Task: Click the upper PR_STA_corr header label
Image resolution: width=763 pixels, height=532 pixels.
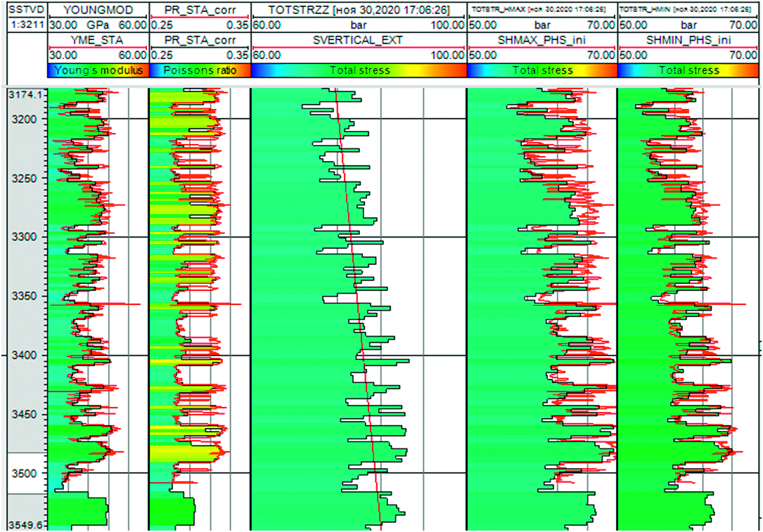Action: click(200, 11)
